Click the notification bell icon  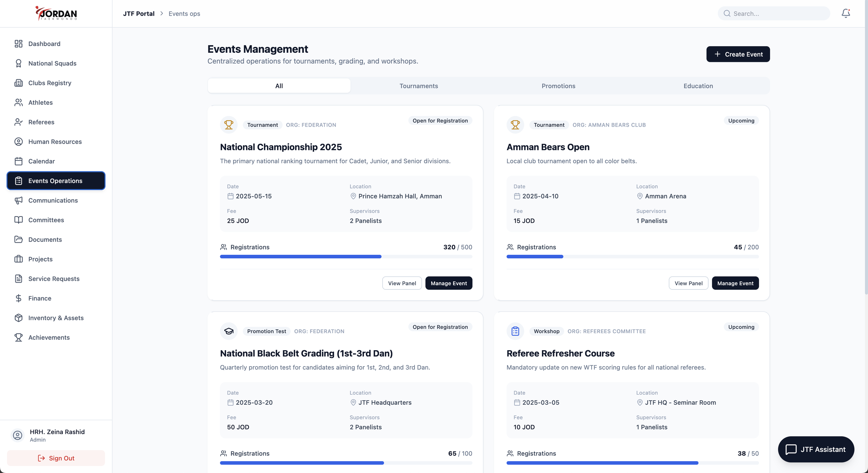(845, 13)
